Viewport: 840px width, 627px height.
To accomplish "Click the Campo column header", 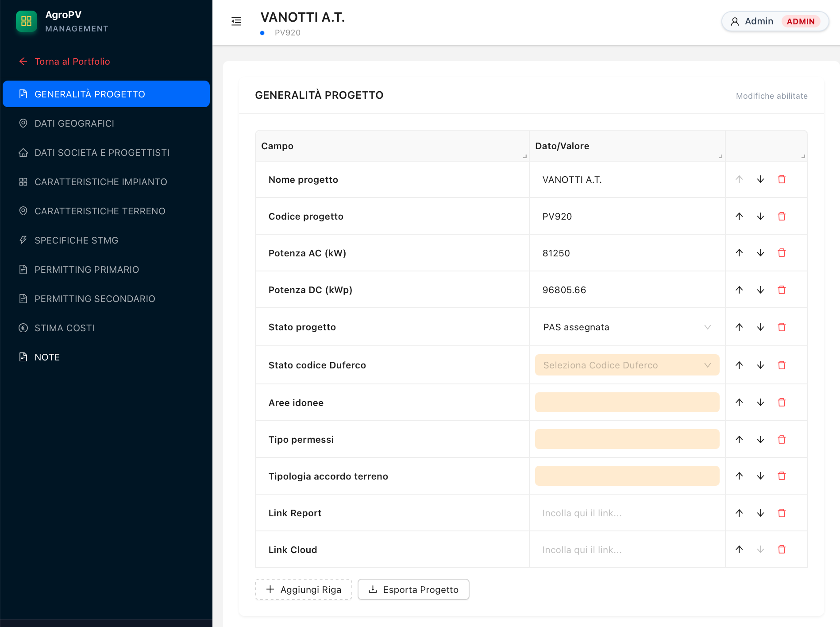I will [x=392, y=146].
